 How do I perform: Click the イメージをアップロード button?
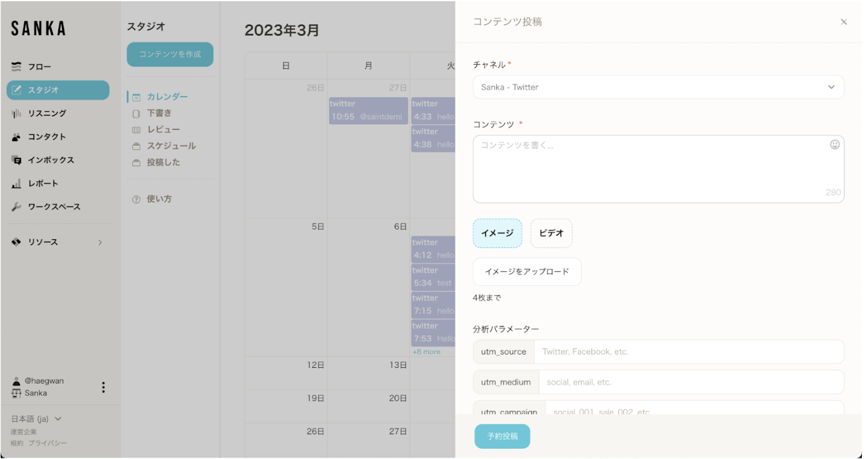(527, 271)
